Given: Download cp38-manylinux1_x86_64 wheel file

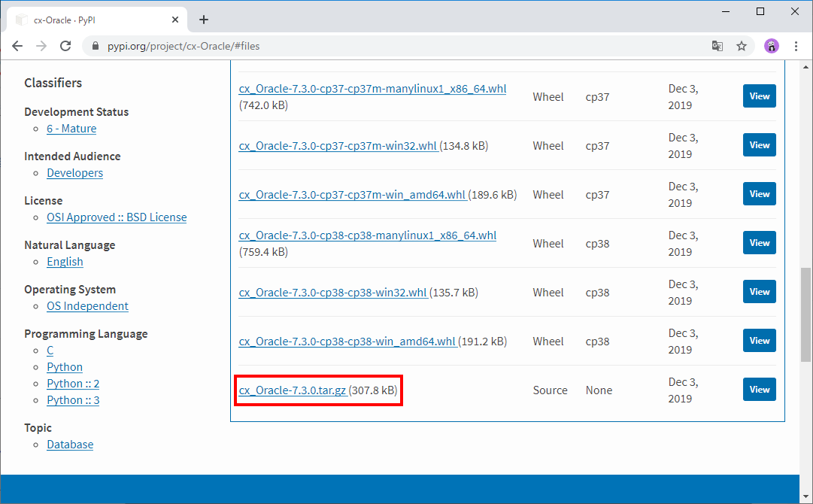Looking at the screenshot, I should tap(368, 235).
